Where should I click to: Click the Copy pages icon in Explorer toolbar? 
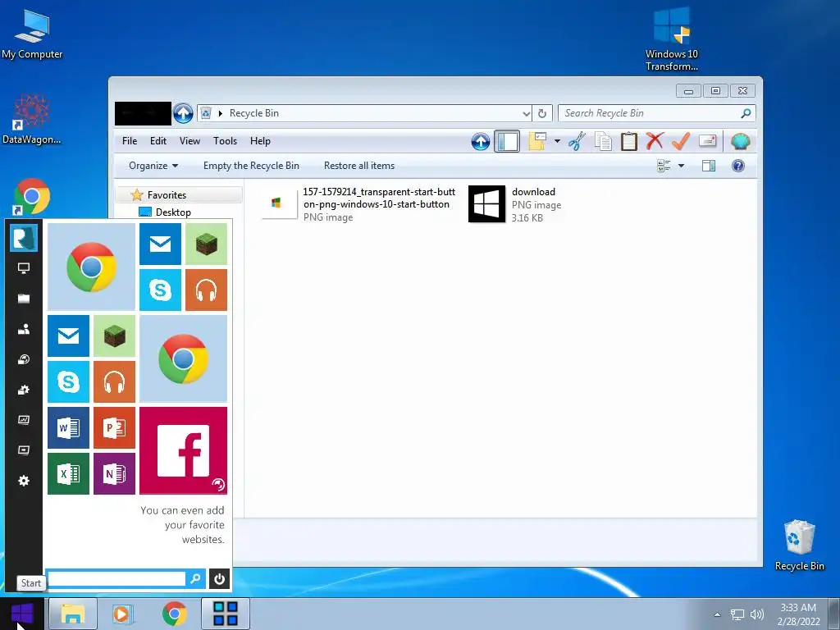pyautogui.click(x=603, y=141)
